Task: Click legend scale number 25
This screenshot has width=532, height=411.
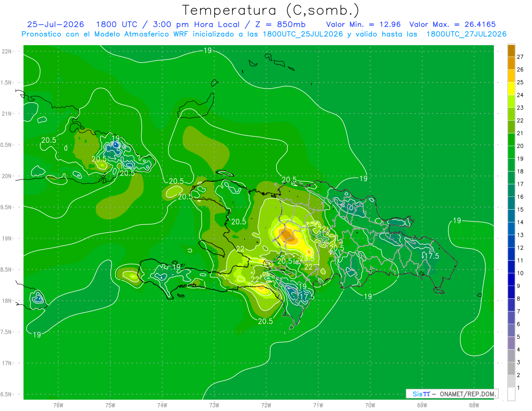Action: point(520,82)
